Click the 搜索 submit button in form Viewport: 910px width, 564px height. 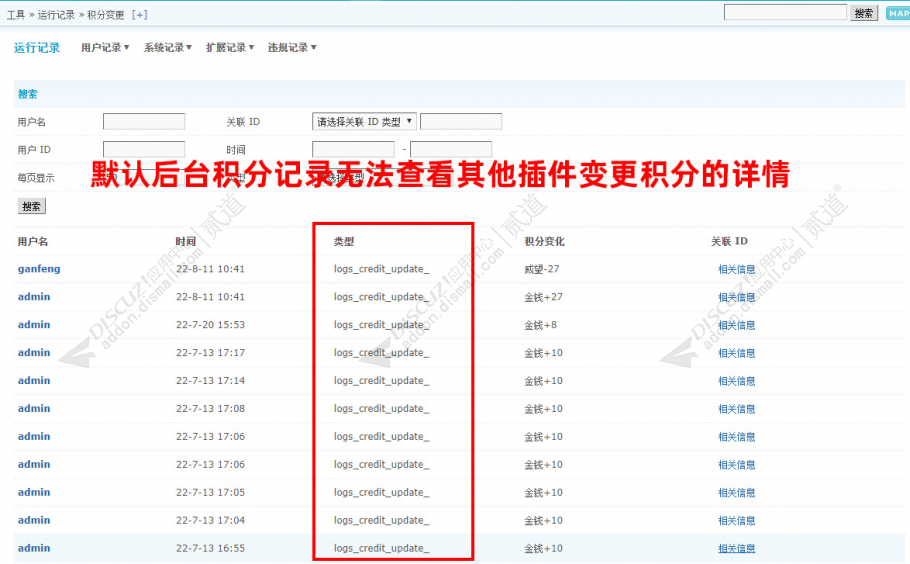[31, 206]
